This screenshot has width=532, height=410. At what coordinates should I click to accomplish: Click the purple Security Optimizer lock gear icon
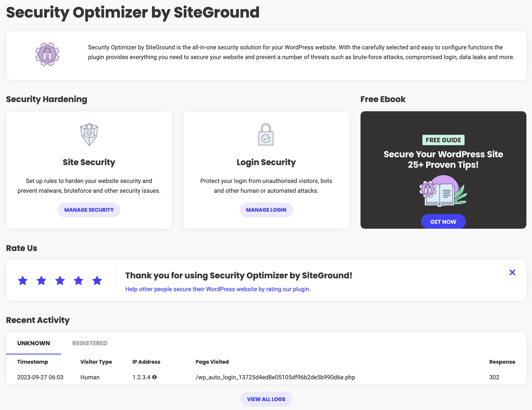[x=47, y=54]
